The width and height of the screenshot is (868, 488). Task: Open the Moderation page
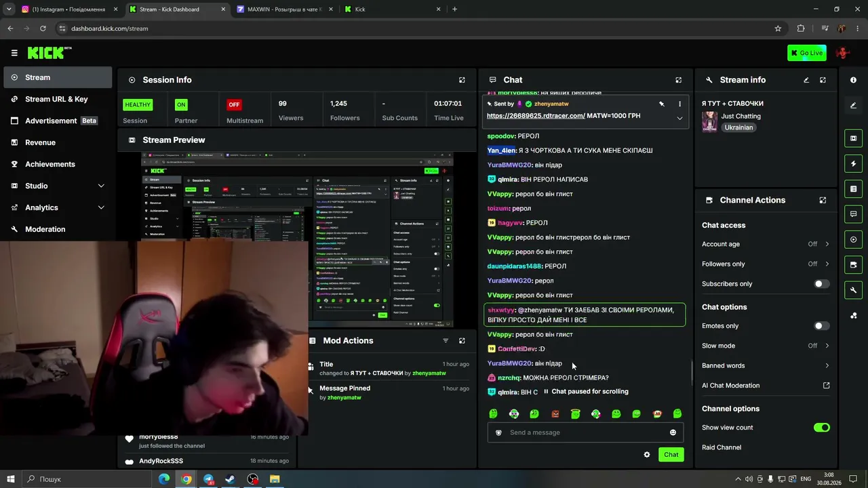58,229
